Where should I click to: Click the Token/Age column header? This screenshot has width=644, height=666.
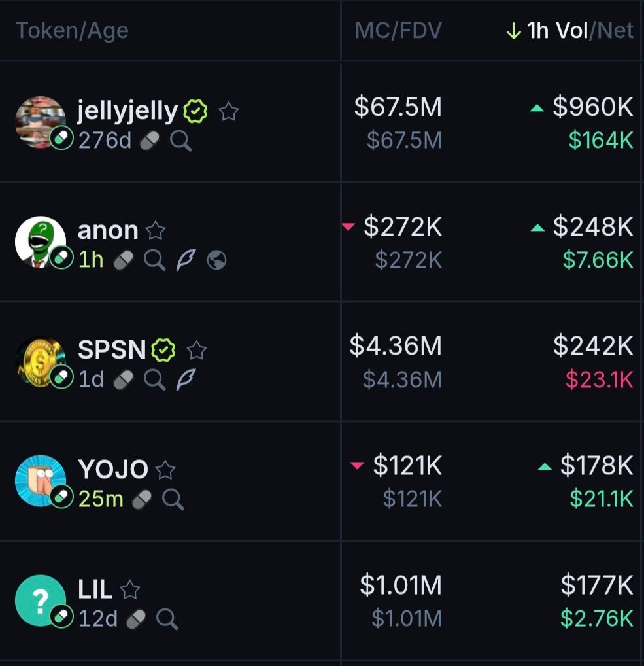[x=72, y=31]
